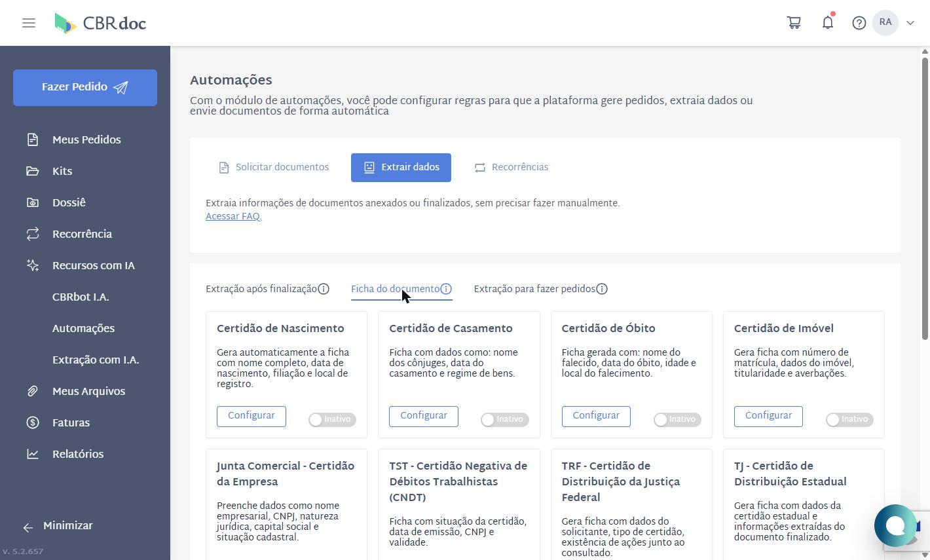The height and width of the screenshot is (560, 930).
Task: Click the RA user avatar
Action: 885,23
